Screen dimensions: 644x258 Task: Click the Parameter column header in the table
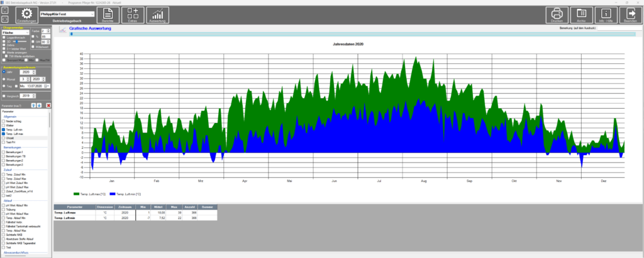pos(74,207)
